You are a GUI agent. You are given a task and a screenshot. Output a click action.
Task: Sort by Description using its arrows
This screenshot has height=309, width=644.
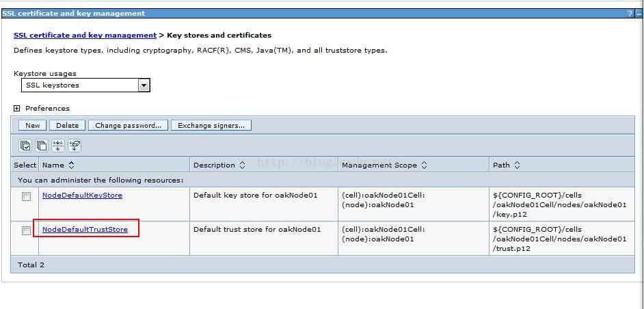coord(241,165)
